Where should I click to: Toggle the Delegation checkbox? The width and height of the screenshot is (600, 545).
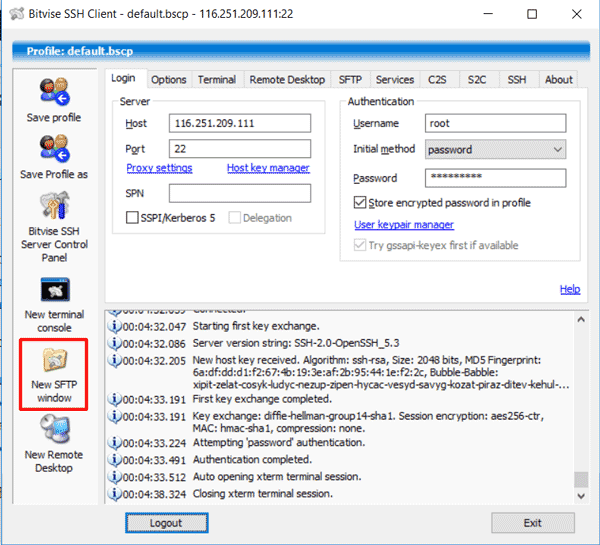click(234, 218)
